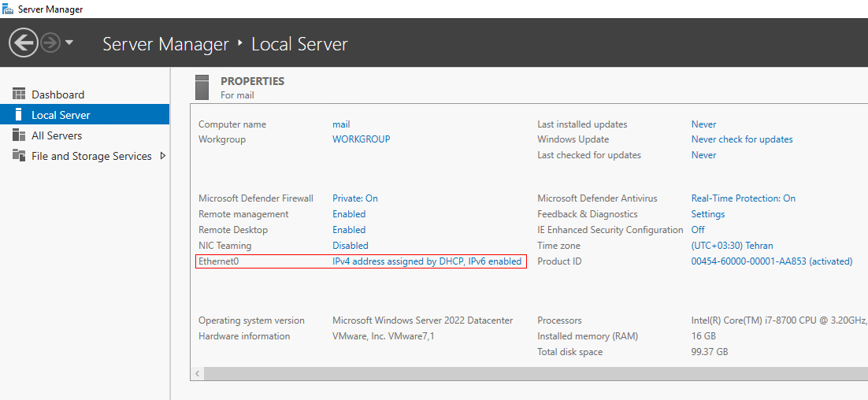The height and width of the screenshot is (400, 868).
Task: Click the 'Ethernet0' label
Action: [218, 261]
